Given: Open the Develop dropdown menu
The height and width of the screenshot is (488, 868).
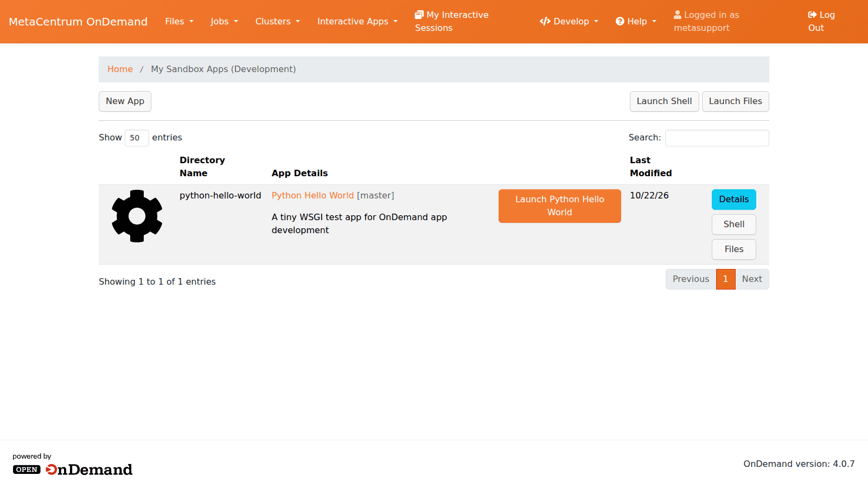Looking at the screenshot, I should 569,22.
